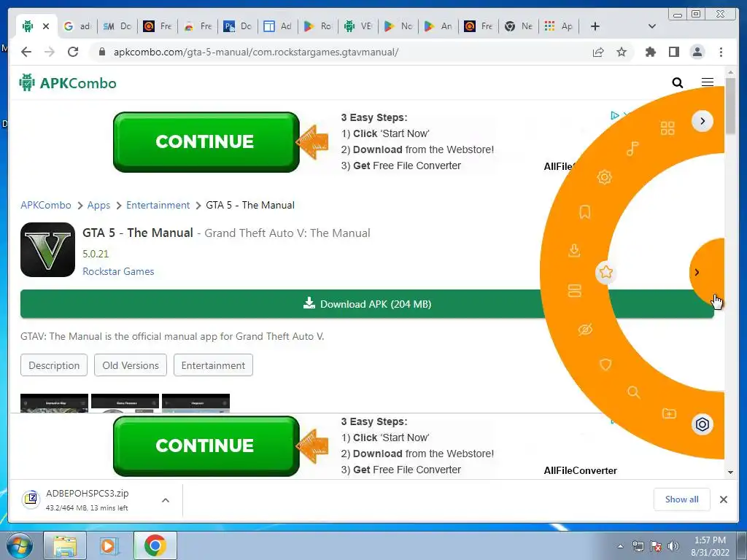Click the Entertainment breadcrumb link

158,205
